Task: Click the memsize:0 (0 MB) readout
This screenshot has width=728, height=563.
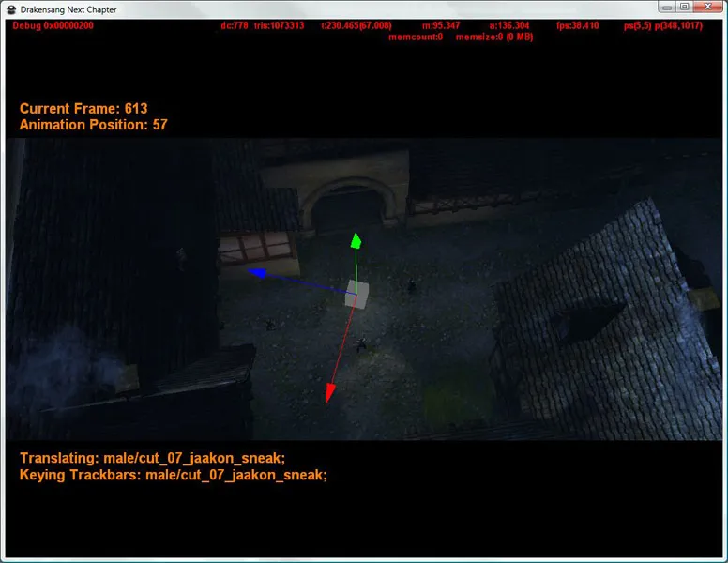Action: [494, 37]
